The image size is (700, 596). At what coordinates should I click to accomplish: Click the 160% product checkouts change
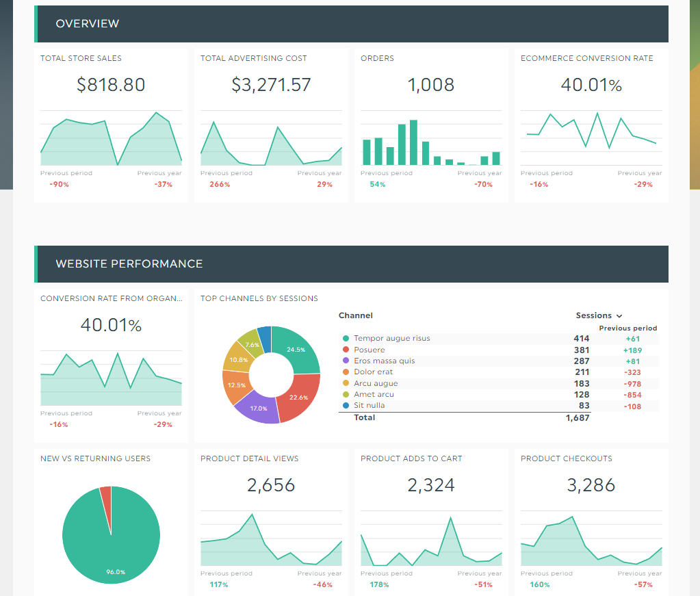click(x=540, y=584)
